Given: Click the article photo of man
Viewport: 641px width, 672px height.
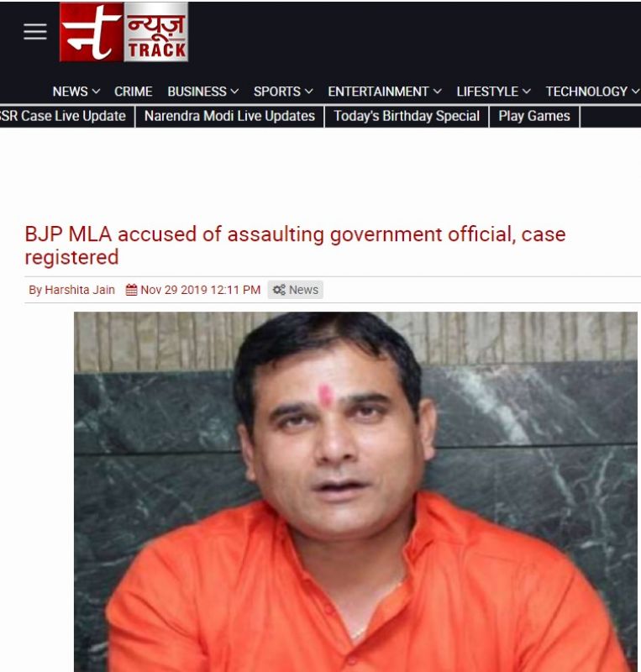Looking at the screenshot, I should [x=355, y=491].
